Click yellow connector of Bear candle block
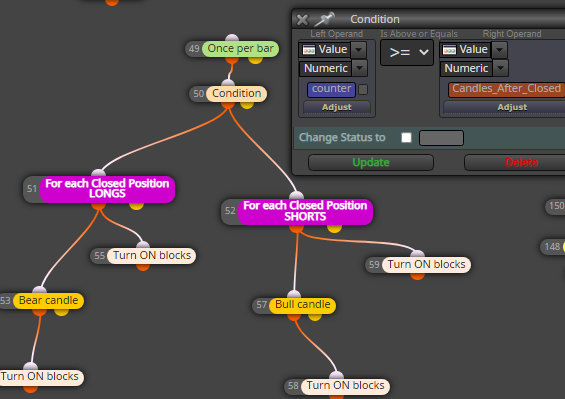 tap(61, 312)
